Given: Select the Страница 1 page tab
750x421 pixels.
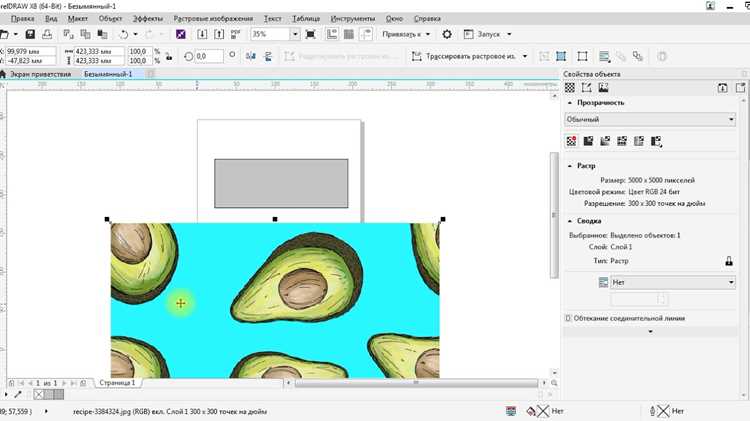Looking at the screenshot, I should pyautogui.click(x=117, y=383).
